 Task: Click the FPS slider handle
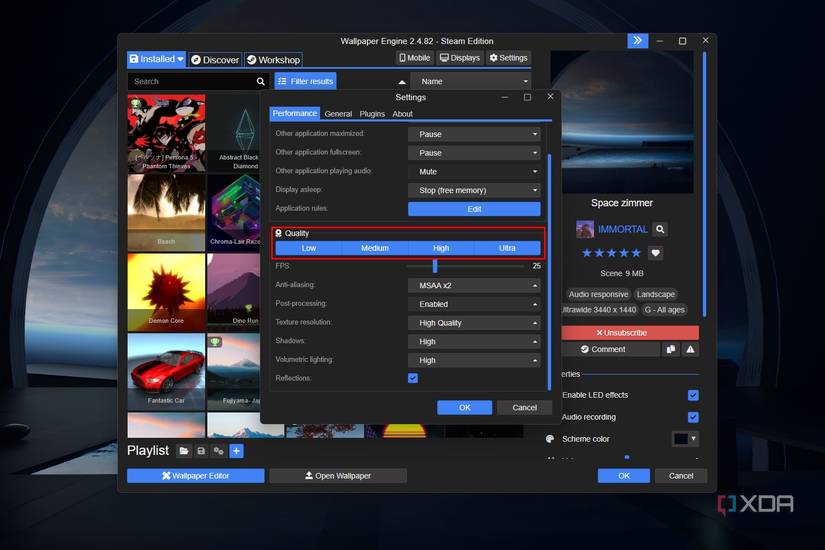(x=435, y=266)
